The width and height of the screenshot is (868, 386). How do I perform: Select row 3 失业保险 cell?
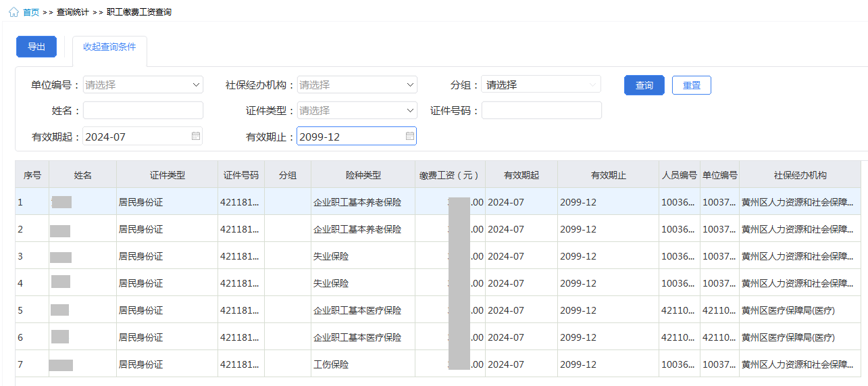(363, 256)
